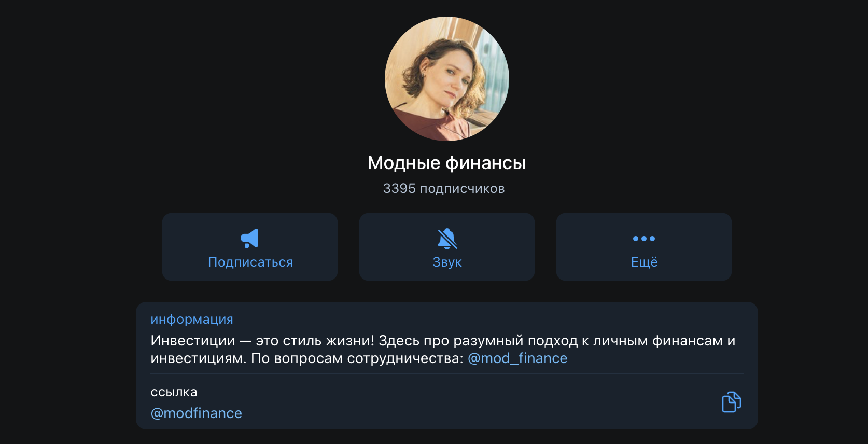Viewport: 868px width, 444px height.
Task: Click the phrase Инвестиции — это стиль жизни!
Action: tap(262, 341)
